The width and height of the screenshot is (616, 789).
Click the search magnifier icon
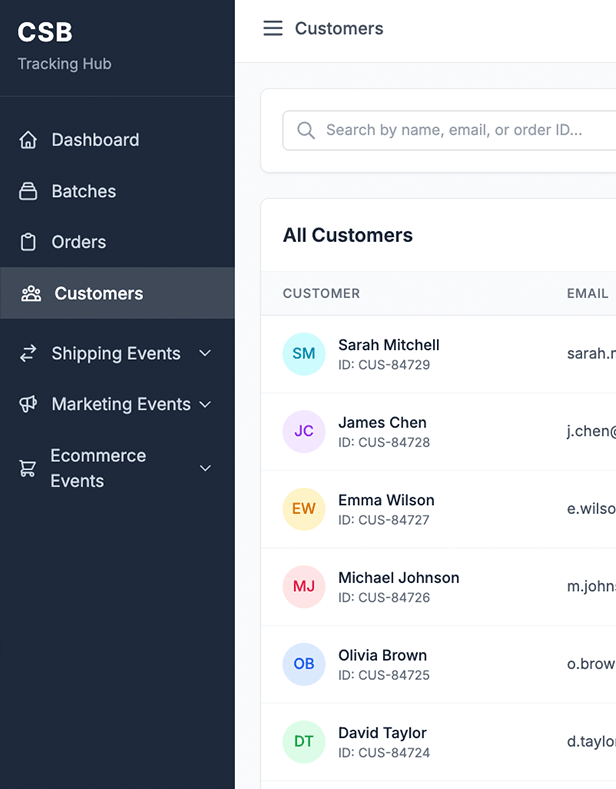tap(306, 130)
